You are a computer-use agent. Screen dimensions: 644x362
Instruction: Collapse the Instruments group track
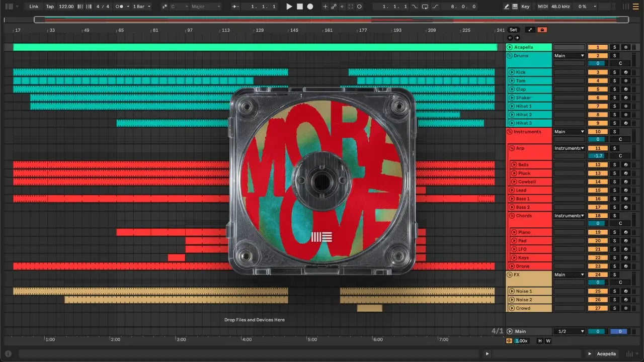pos(509,132)
